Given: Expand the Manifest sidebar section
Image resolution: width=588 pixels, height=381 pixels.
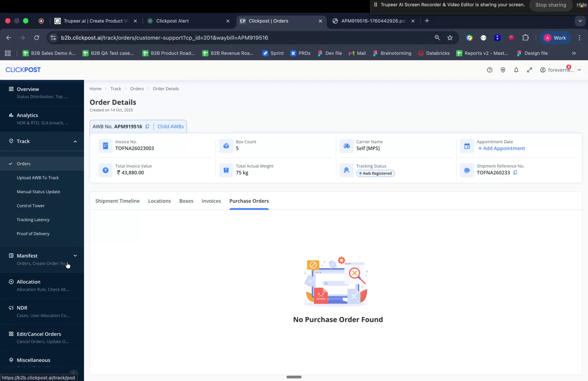Looking at the screenshot, I should click(75, 256).
